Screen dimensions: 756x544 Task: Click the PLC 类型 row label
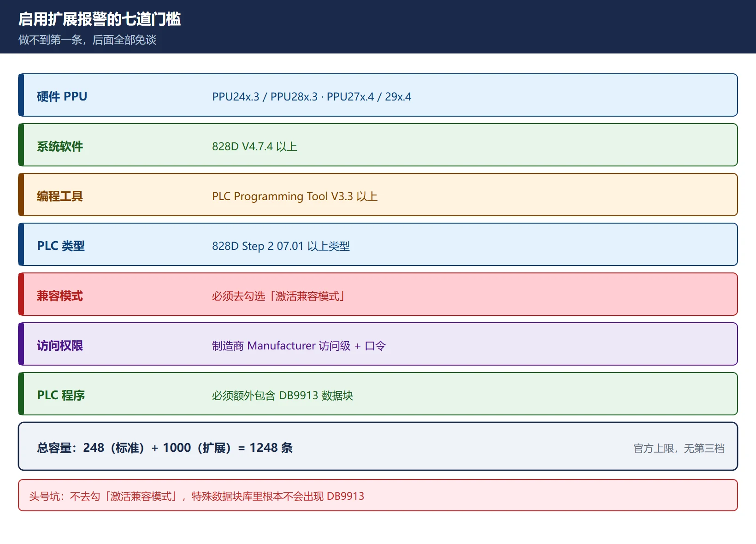[61, 246]
